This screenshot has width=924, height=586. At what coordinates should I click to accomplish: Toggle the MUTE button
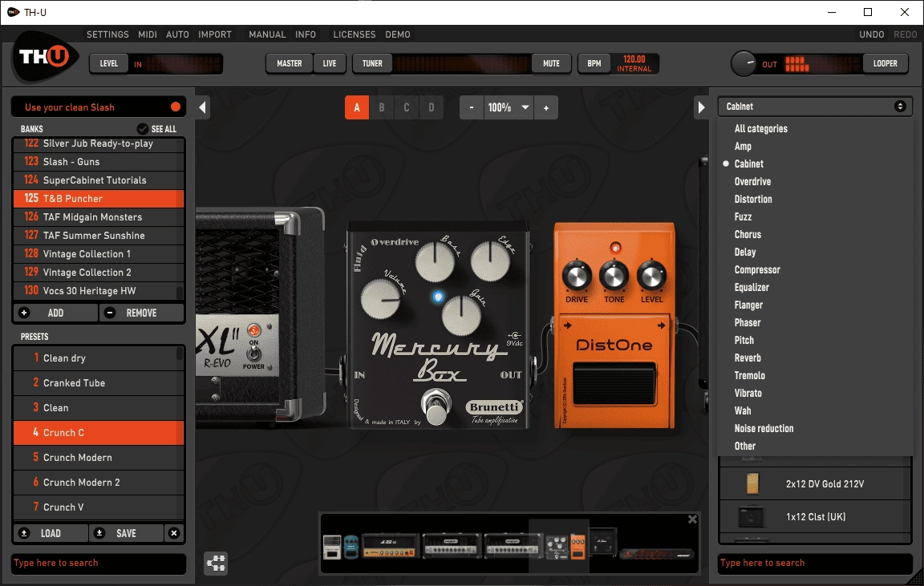551,63
